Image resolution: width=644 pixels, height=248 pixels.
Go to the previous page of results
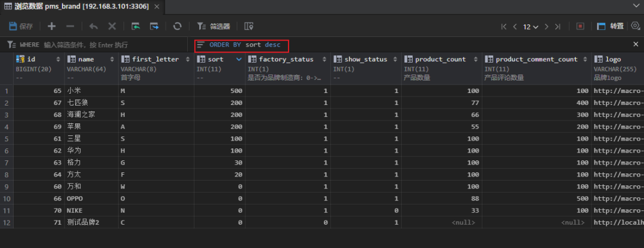pos(515,26)
